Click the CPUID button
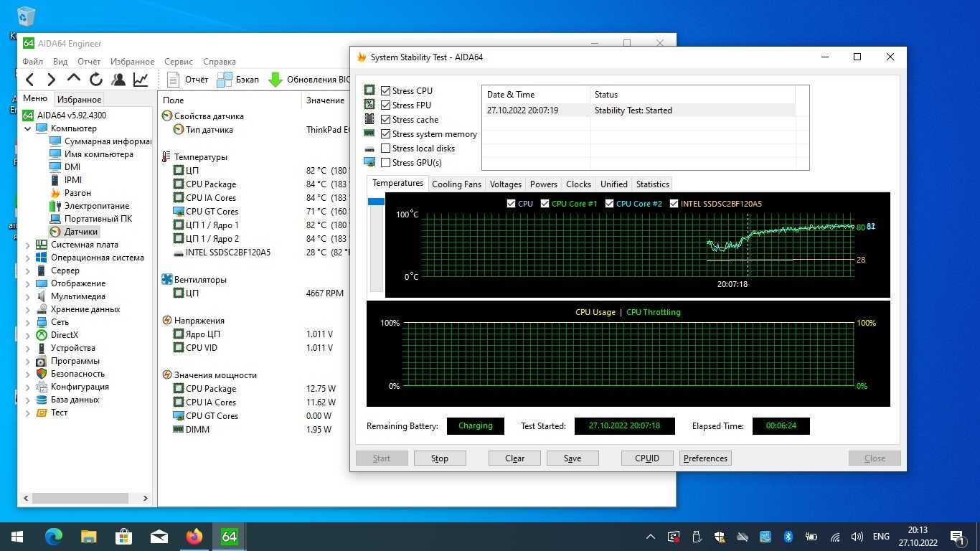This screenshot has width=980, height=551. coord(647,458)
